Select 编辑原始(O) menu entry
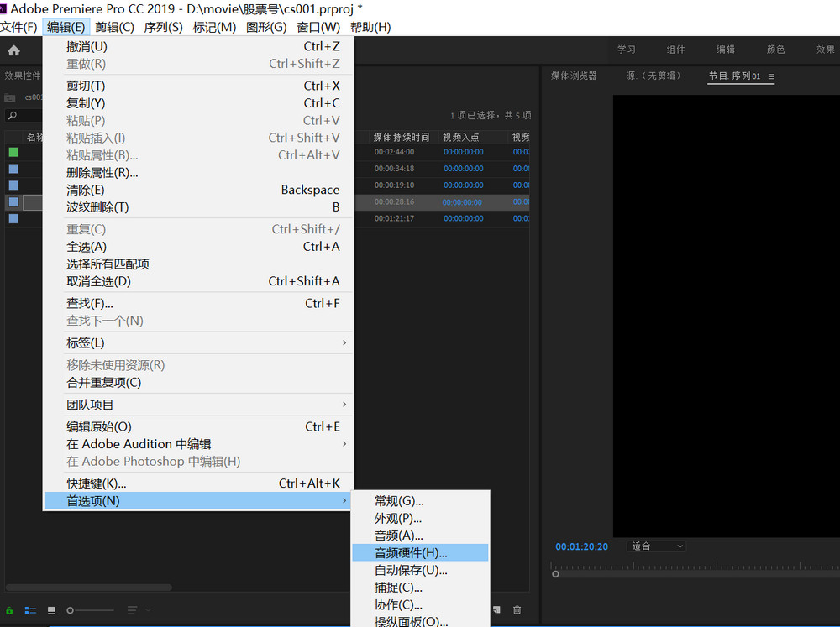840x627 pixels. coord(198,426)
